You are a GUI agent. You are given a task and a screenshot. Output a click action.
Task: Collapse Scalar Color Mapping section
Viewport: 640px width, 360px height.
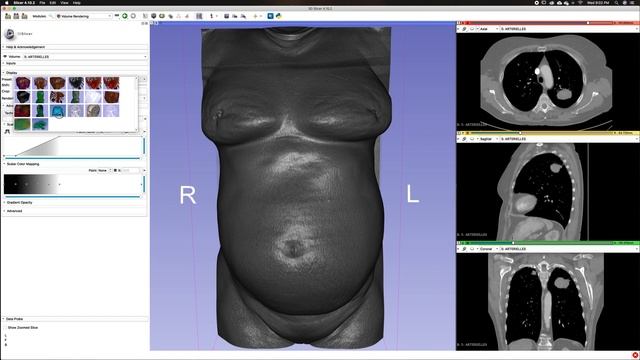click(74, 164)
